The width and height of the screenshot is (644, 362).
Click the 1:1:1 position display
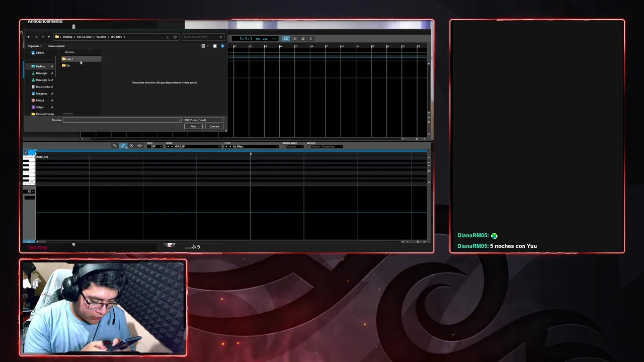245,39
